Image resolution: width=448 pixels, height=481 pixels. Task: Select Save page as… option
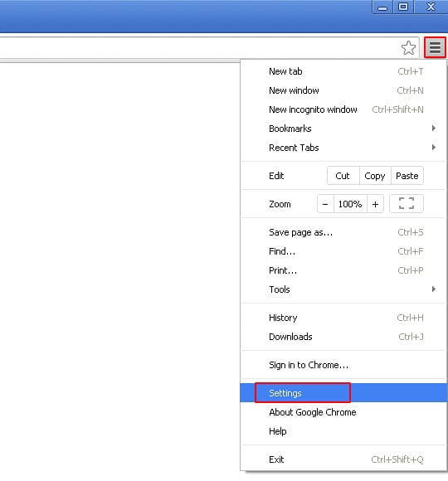pyautogui.click(x=343, y=232)
